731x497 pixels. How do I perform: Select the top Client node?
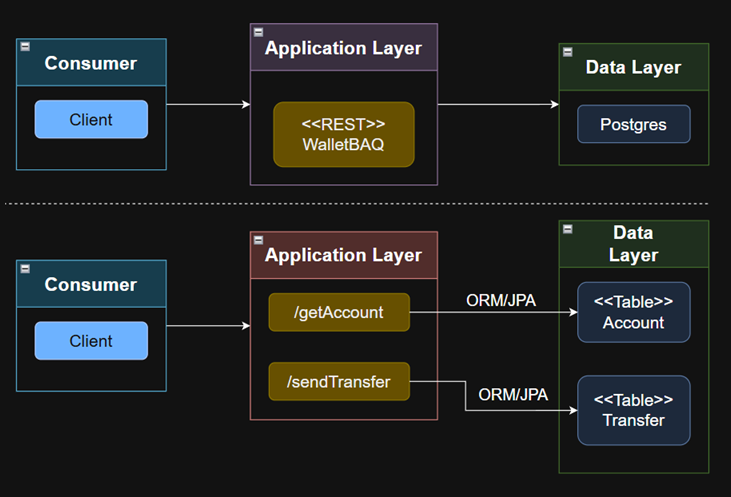click(x=91, y=119)
